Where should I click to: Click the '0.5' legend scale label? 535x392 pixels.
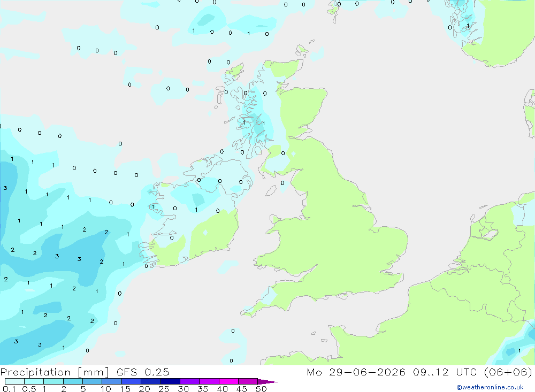click(29, 389)
